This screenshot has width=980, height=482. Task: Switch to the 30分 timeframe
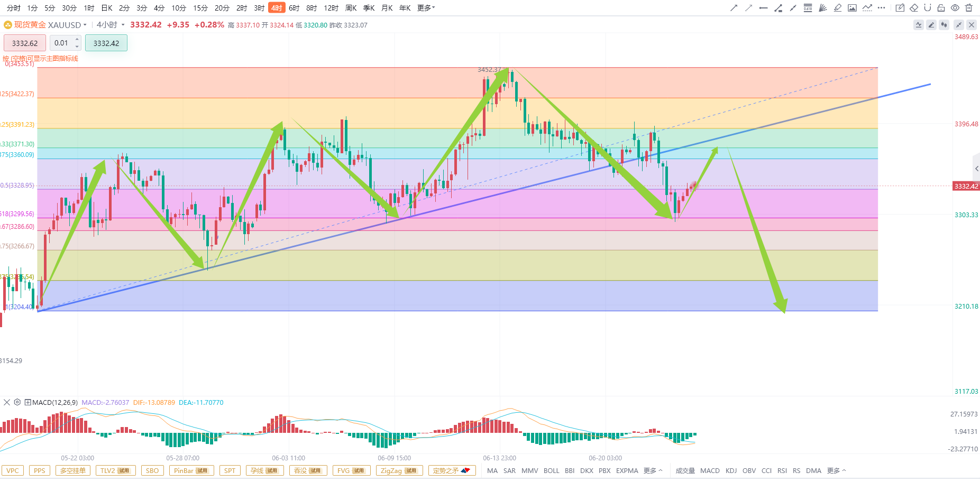(69, 8)
